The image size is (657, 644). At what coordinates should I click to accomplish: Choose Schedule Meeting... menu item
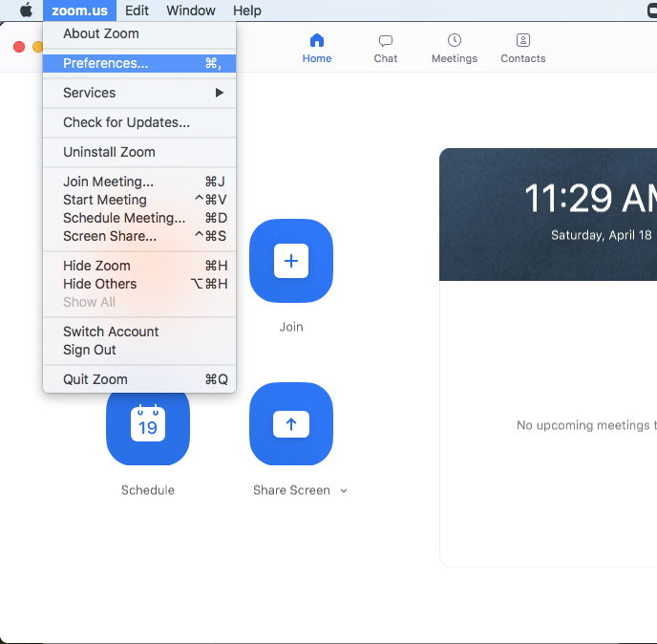[139, 218]
